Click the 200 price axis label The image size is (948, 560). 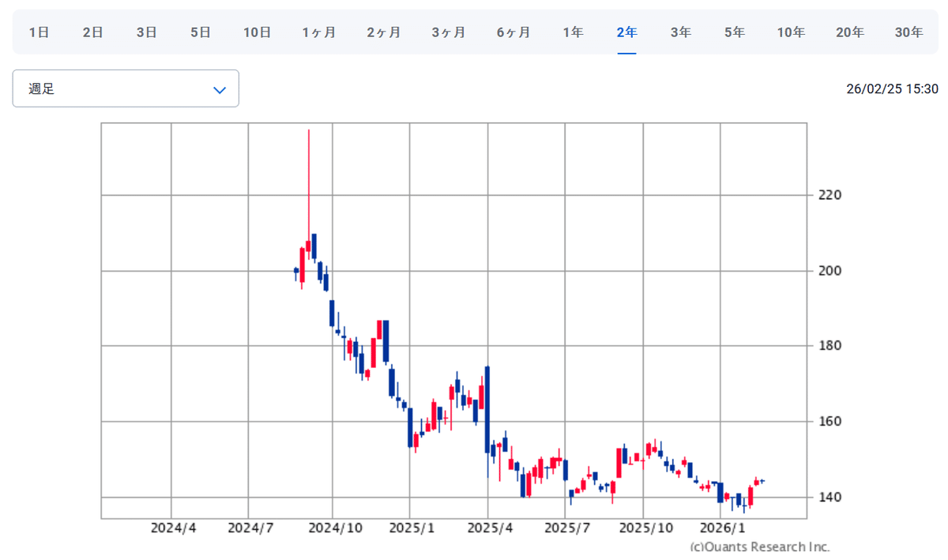829,271
